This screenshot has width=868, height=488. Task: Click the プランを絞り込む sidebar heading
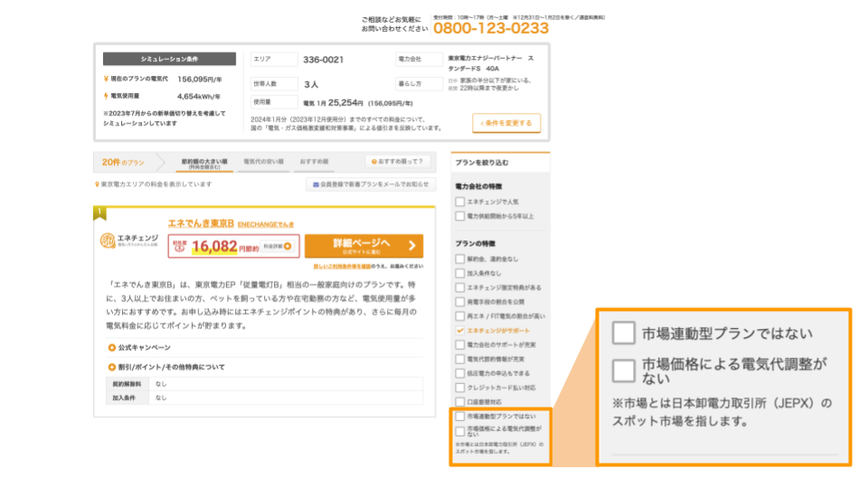click(x=482, y=163)
